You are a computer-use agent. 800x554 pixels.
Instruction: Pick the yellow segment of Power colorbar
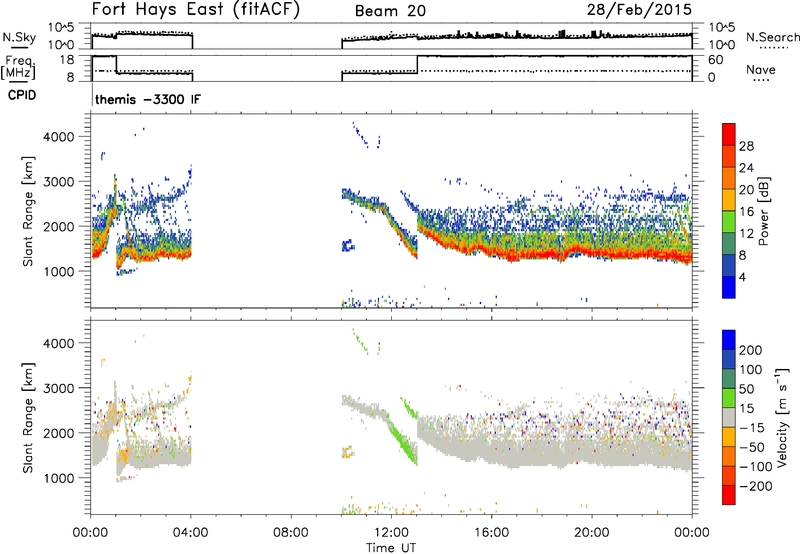point(729,200)
